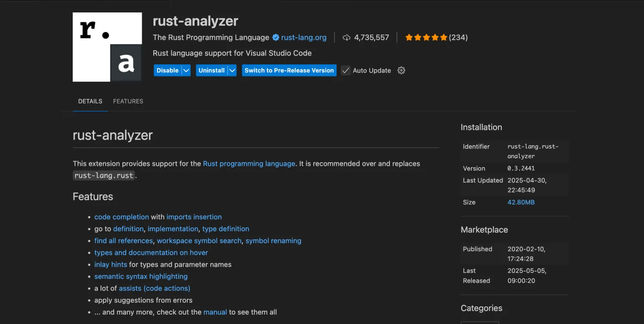This screenshot has height=324, width=644.
Task: Click the rust-analyzer extension logo
Action: click(107, 47)
